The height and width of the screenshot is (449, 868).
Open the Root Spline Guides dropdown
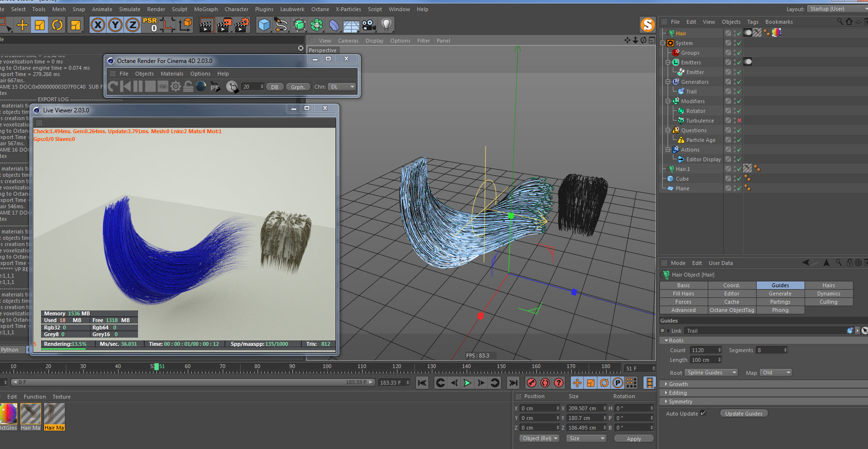[711, 372]
